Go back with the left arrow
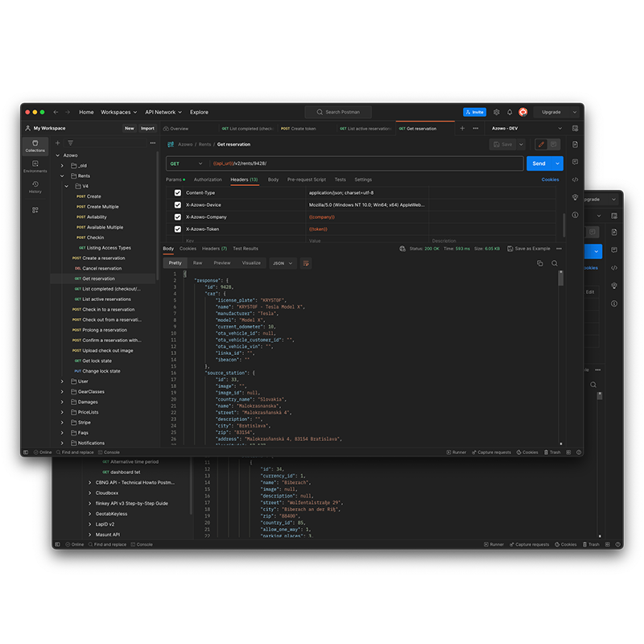Viewport: 644px width, 644px height. point(56,112)
